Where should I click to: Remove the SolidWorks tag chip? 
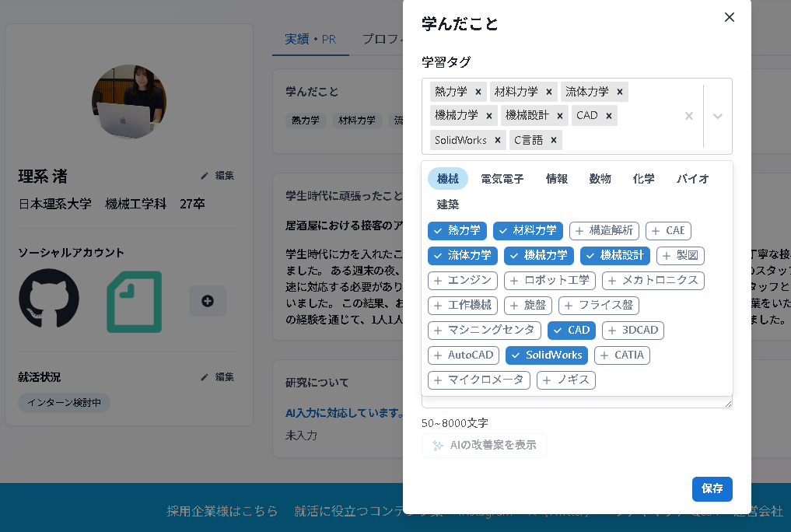point(498,140)
